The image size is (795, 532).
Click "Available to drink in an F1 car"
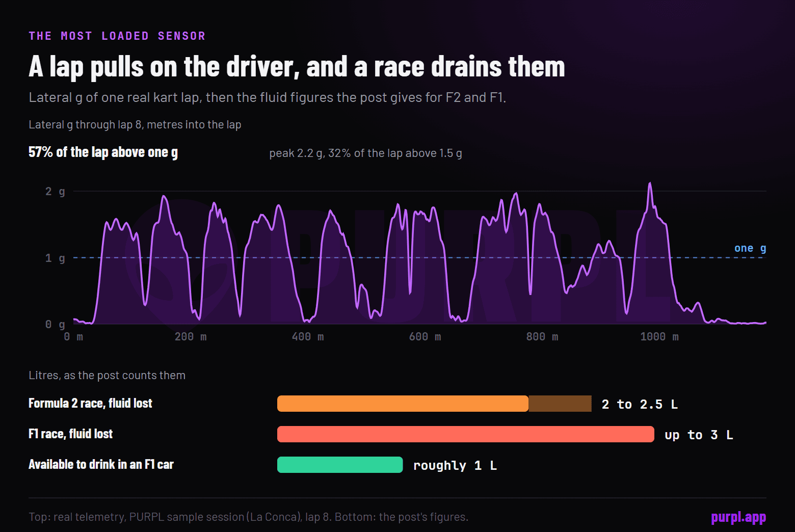click(101, 465)
